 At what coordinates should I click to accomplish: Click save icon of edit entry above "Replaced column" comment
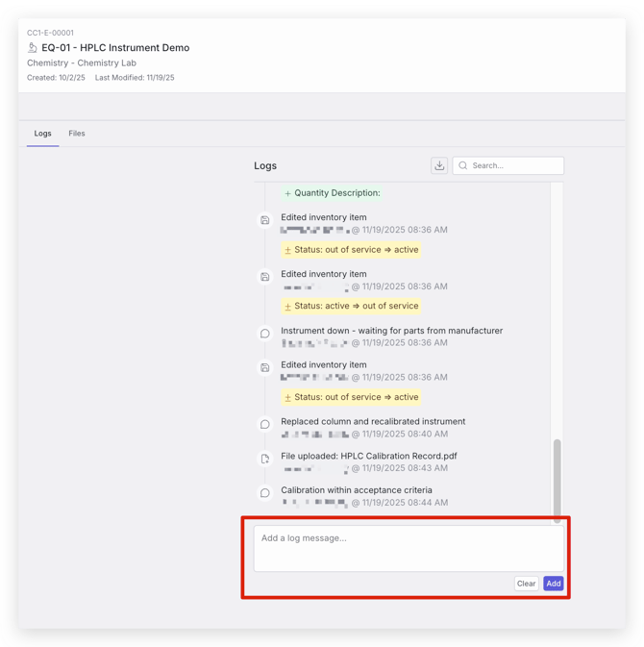click(265, 367)
